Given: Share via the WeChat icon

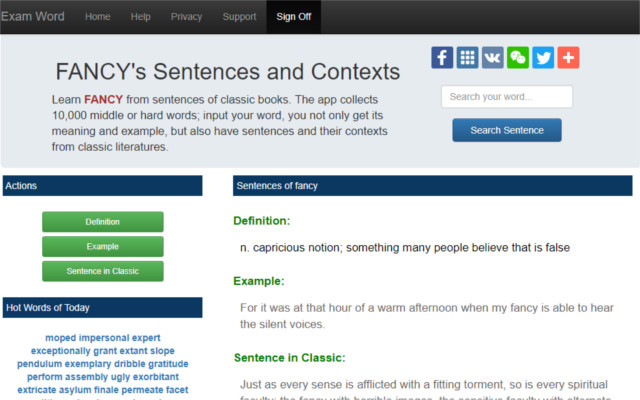Looking at the screenshot, I should pos(518,57).
